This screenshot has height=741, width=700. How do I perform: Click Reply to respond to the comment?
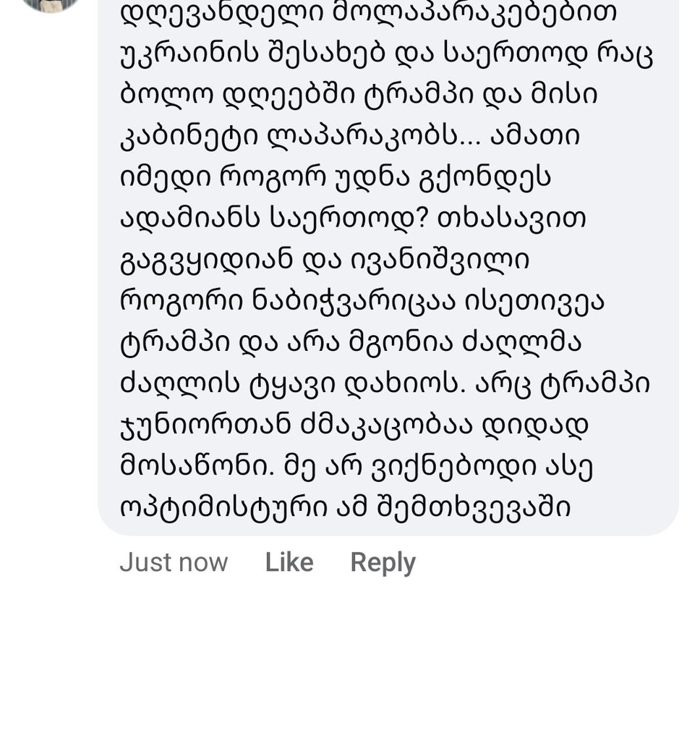[x=383, y=562]
